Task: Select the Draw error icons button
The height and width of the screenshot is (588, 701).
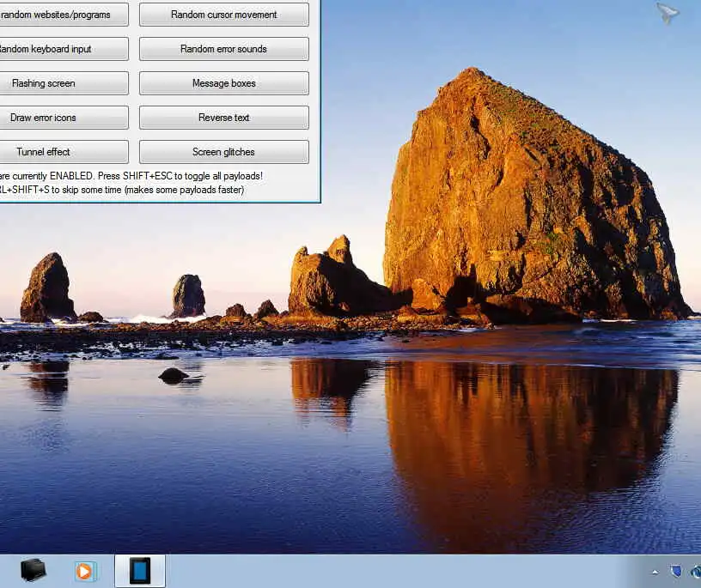Action: coord(64,118)
